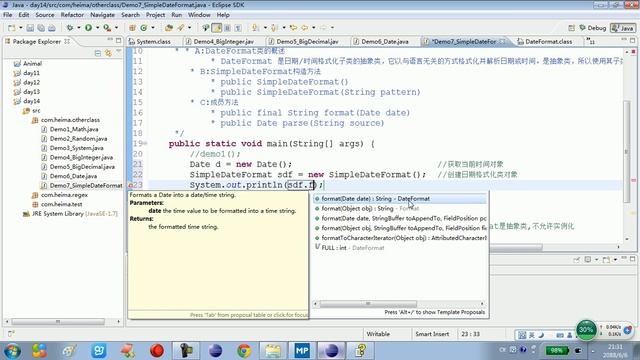Screen dimensions: 640x360
Task: Click the Open Console icon
Action: click(607, 260)
